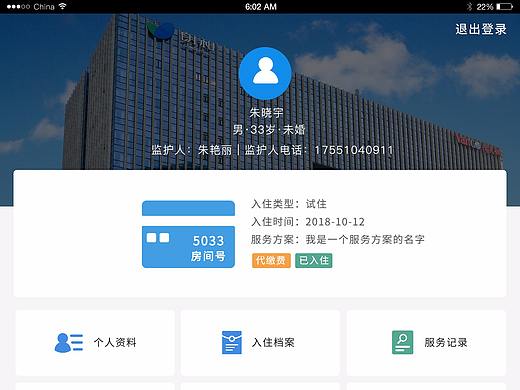The width and height of the screenshot is (520, 390).
Task: Tap guardian phone number 17551040911
Action: point(354,150)
